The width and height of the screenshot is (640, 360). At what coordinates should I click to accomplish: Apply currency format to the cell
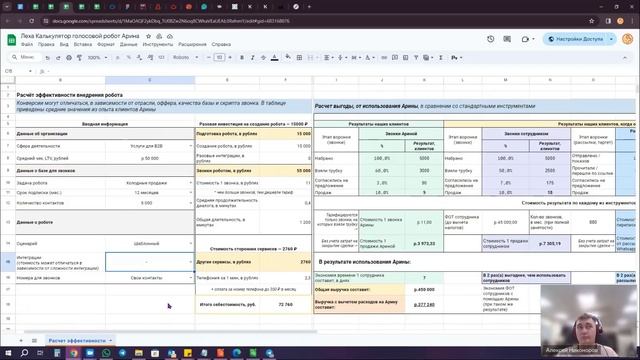118,58
